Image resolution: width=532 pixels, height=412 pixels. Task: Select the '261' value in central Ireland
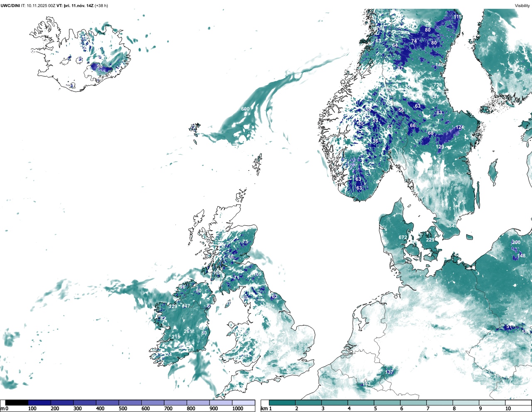pyautogui.click(x=188, y=331)
